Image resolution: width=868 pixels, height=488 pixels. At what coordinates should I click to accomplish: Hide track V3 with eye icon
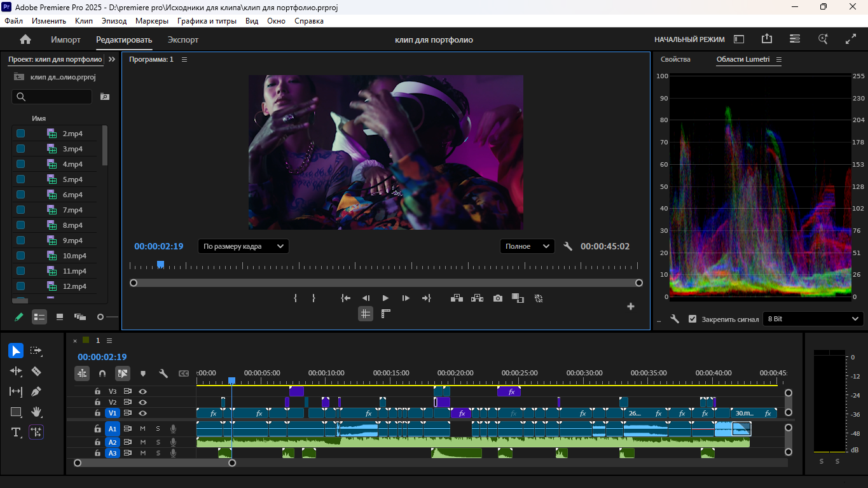pyautogui.click(x=143, y=391)
